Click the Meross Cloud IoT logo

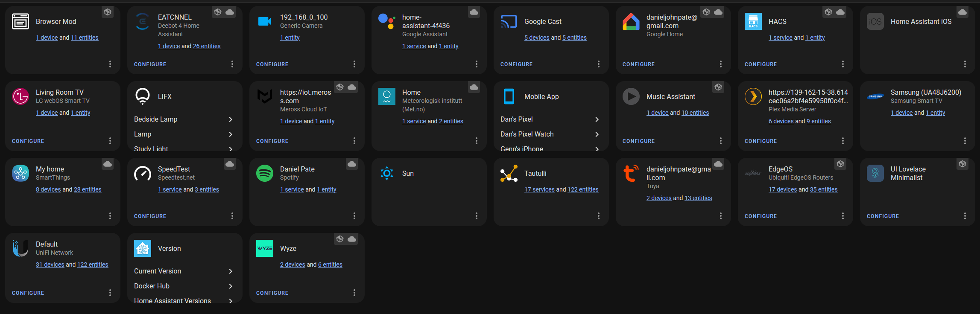(265, 96)
